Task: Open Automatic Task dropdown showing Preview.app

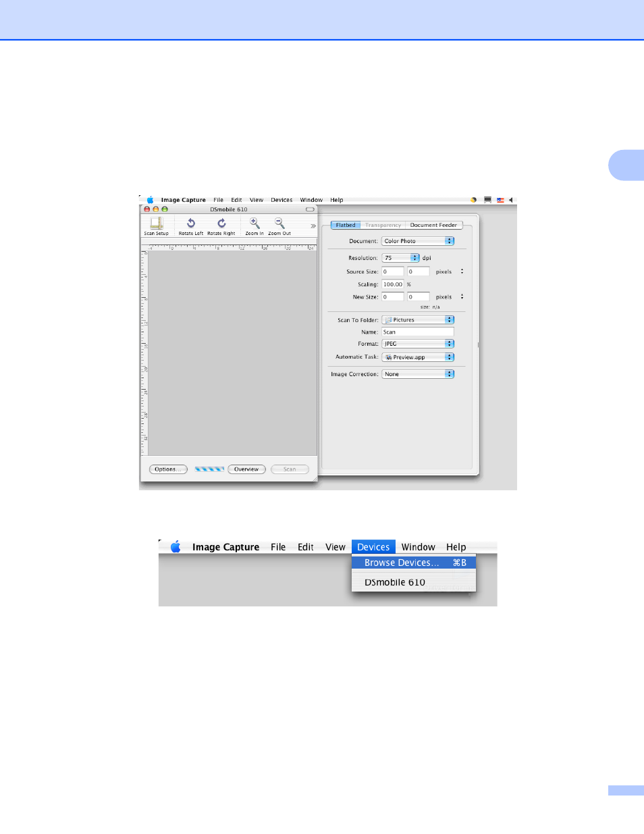Action: [418, 357]
